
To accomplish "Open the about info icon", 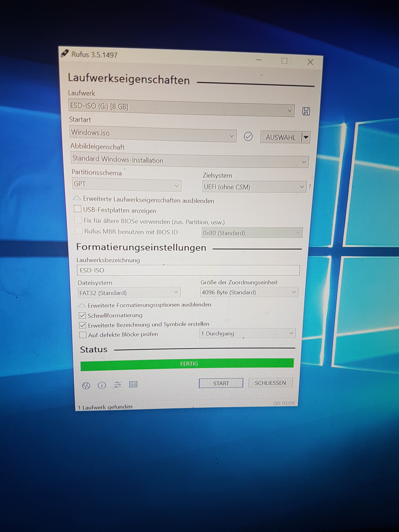I will 102,385.
